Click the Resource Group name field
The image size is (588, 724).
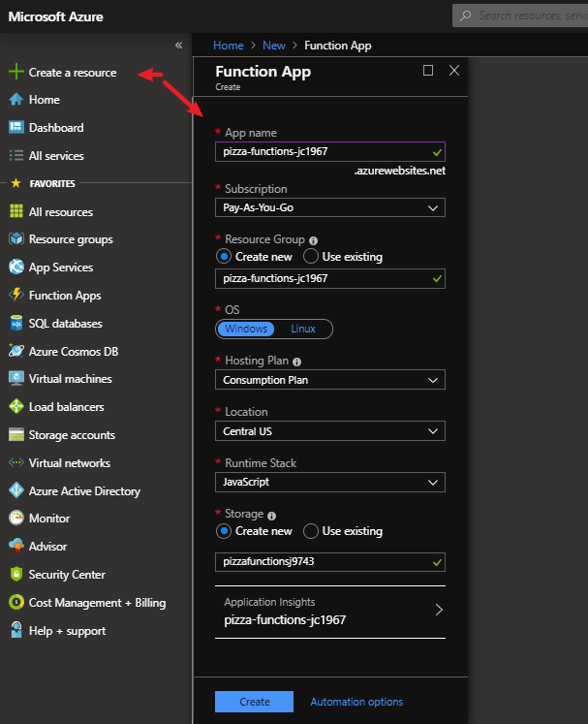point(330,278)
